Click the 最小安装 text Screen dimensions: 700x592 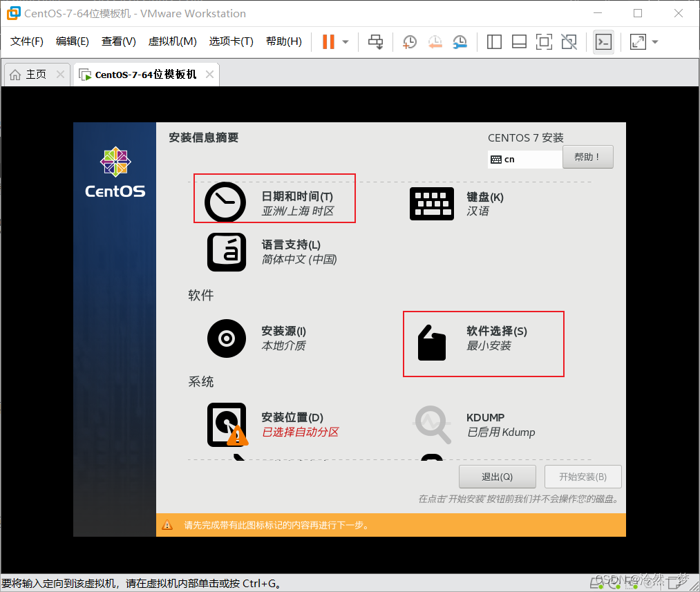489,346
